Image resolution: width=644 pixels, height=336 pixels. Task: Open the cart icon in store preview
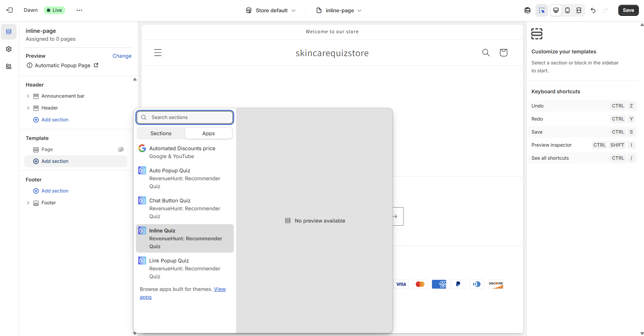tap(503, 53)
